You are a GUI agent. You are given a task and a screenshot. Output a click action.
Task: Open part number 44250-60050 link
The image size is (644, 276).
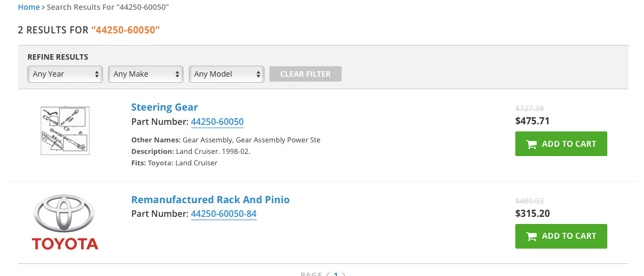pos(217,122)
